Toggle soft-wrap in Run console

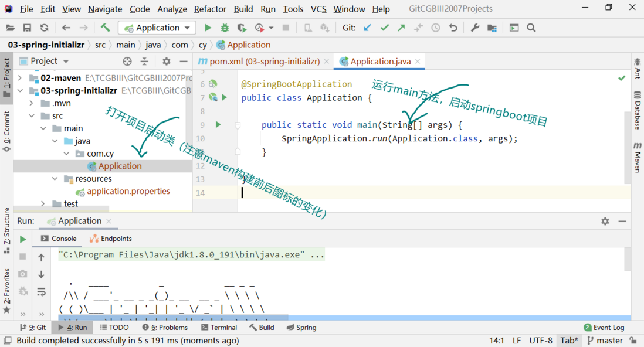click(41, 292)
